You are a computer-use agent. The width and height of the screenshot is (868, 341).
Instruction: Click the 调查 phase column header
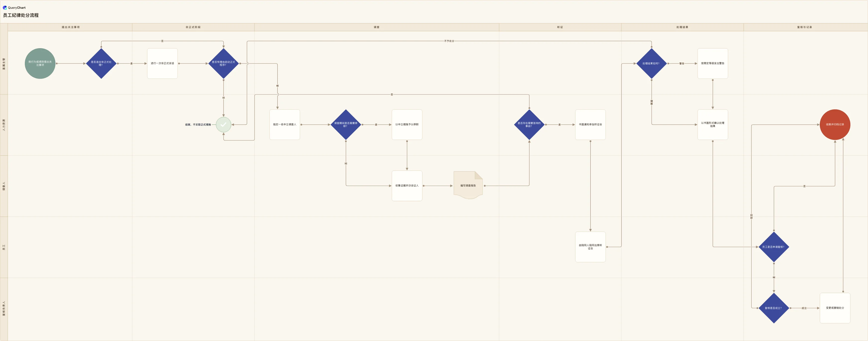pos(376,27)
